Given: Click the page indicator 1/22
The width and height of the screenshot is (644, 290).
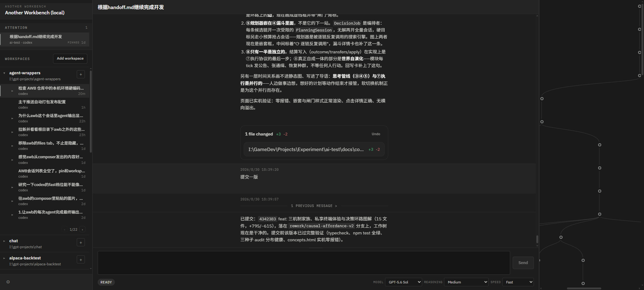Looking at the screenshot, I should click(73, 229).
